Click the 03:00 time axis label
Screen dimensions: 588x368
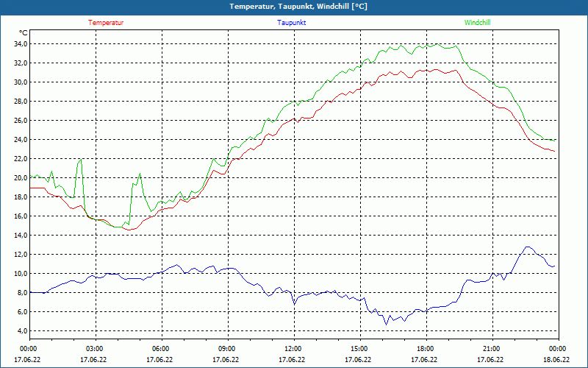click(96, 349)
